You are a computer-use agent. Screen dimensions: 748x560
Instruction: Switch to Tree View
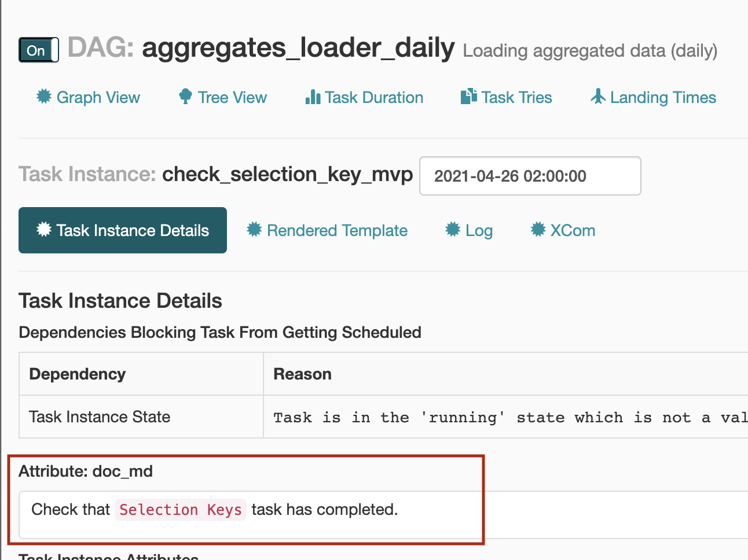pos(223,97)
